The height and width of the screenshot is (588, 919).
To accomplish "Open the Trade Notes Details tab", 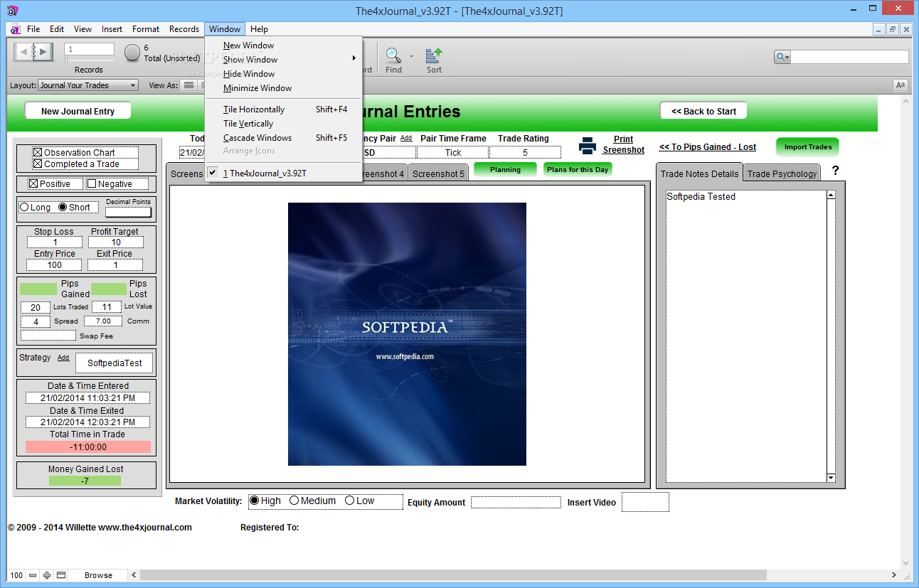I will click(699, 173).
